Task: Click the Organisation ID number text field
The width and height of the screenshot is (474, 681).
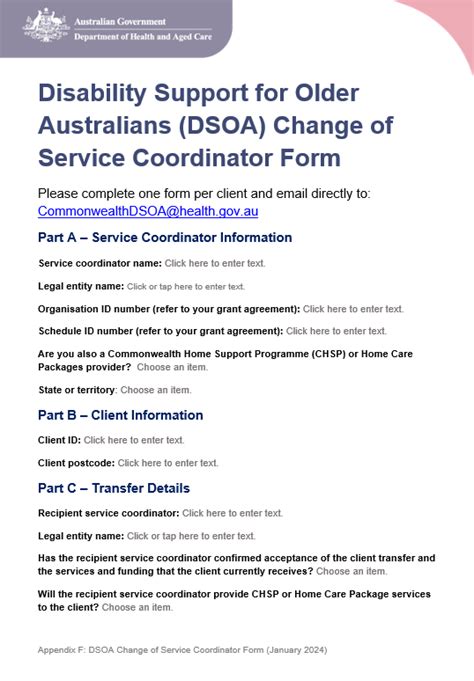Action: click(353, 309)
